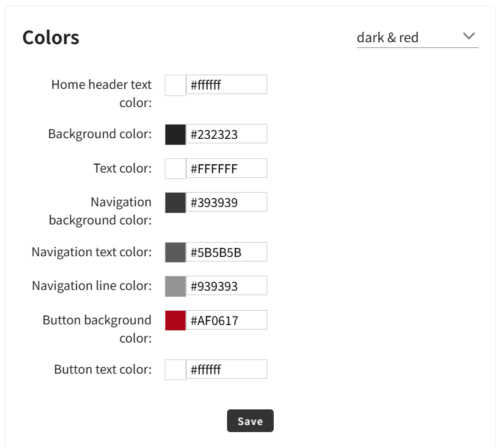Click the Home header text hex field
The image size is (504, 447).
coord(226,85)
